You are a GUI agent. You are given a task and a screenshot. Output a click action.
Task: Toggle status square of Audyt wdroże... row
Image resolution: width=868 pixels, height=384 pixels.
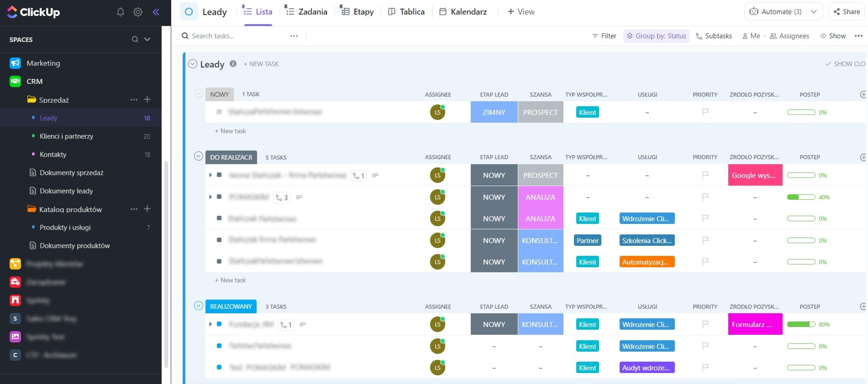tap(219, 367)
